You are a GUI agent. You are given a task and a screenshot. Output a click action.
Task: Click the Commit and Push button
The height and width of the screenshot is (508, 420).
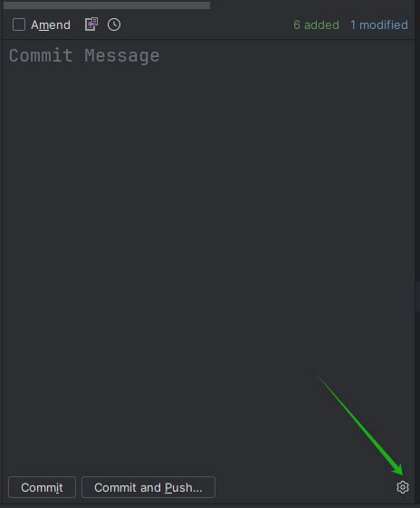(148, 487)
